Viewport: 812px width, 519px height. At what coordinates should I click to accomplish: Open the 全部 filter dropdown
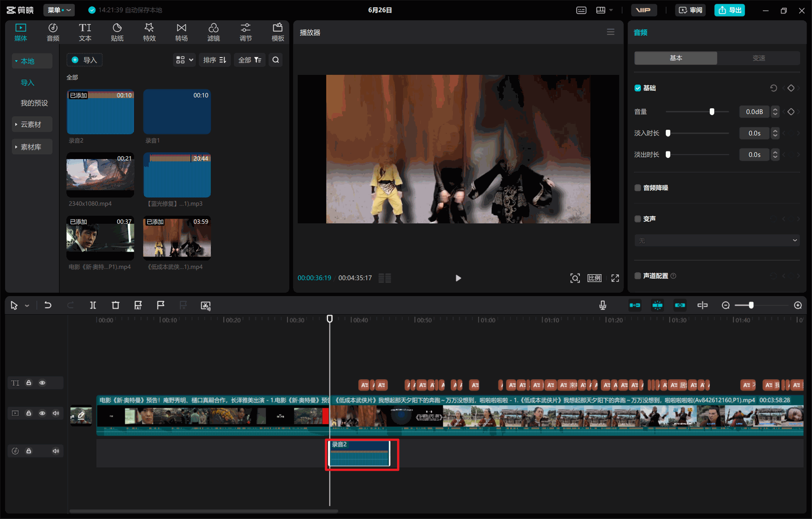250,60
